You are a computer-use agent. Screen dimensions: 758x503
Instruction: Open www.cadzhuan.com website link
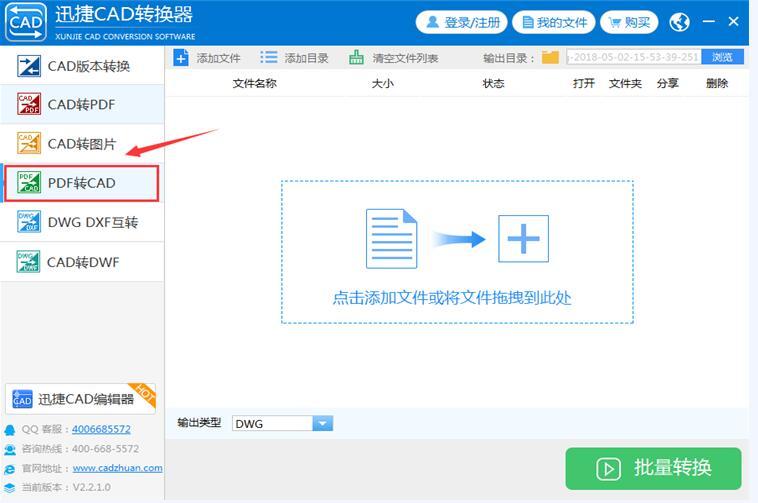pyautogui.click(x=117, y=468)
